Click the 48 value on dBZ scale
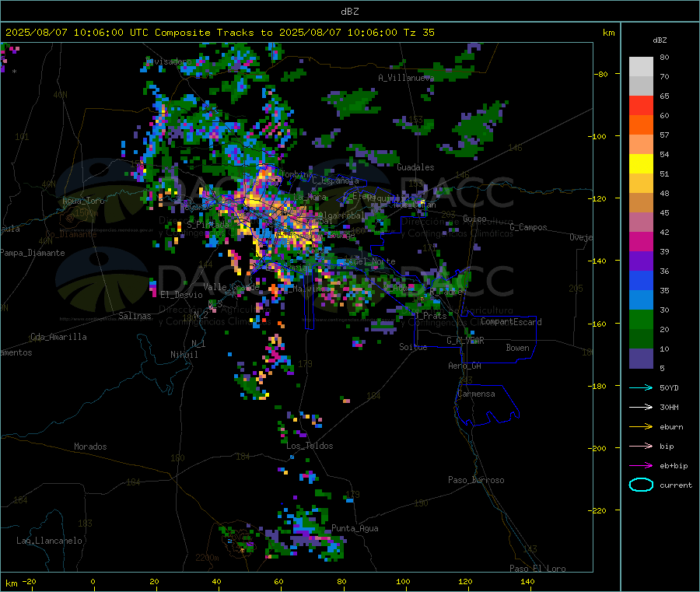Screen dimensions: 700x592 (664, 194)
